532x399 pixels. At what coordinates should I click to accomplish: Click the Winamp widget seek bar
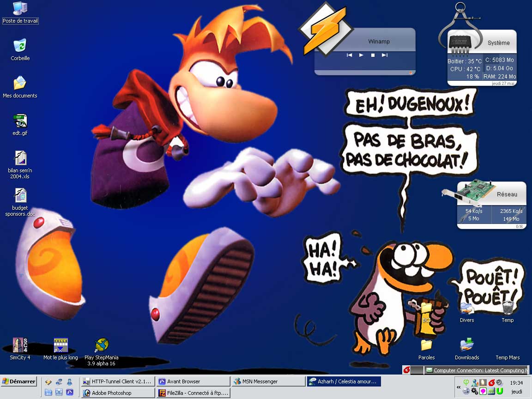pos(365,73)
